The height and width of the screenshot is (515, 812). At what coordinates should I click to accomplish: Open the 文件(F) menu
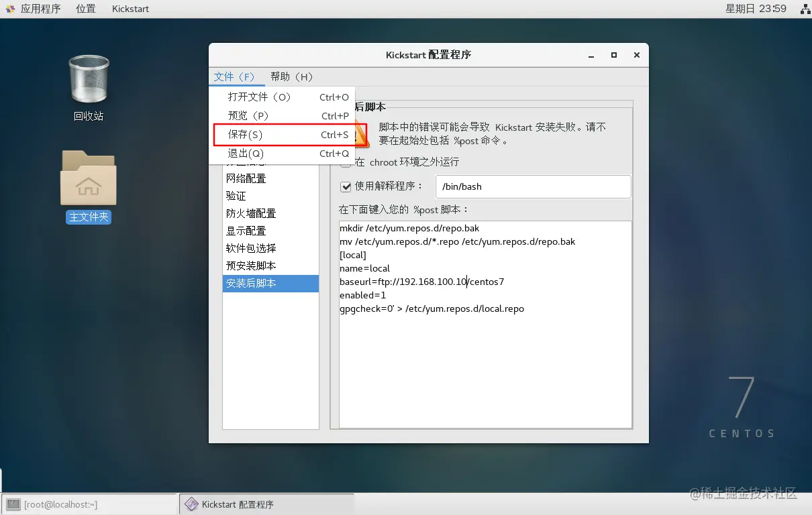[x=235, y=76]
